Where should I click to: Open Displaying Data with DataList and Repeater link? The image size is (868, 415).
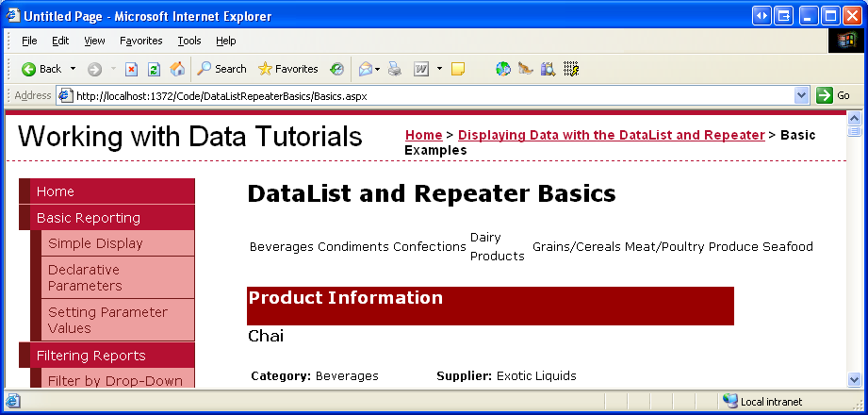tap(611, 135)
